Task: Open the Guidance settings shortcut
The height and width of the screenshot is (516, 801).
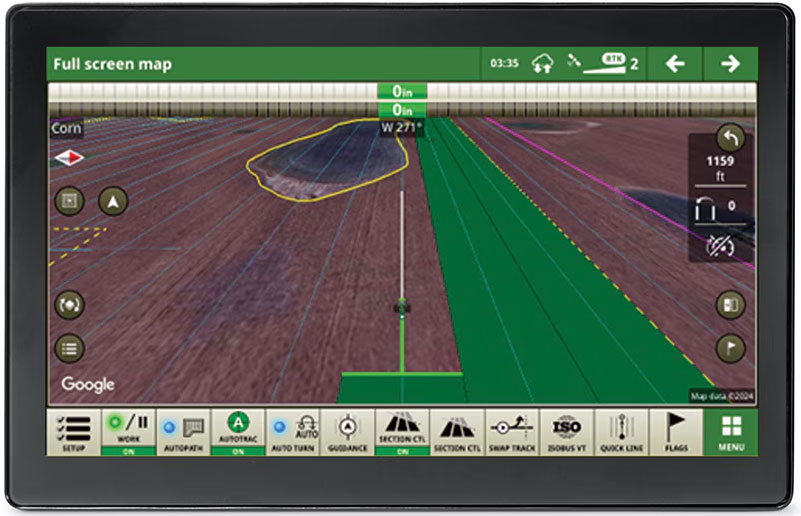Action: pyautogui.click(x=349, y=433)
